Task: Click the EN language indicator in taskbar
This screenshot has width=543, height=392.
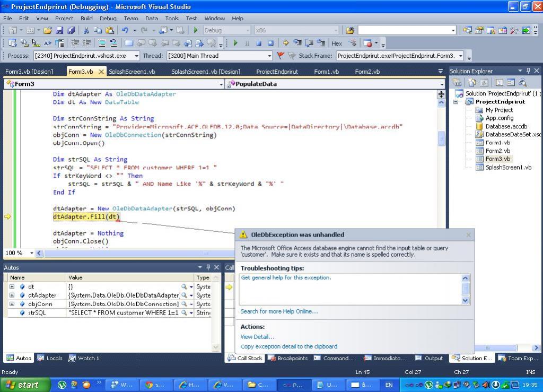Action: tap(389, 385)
